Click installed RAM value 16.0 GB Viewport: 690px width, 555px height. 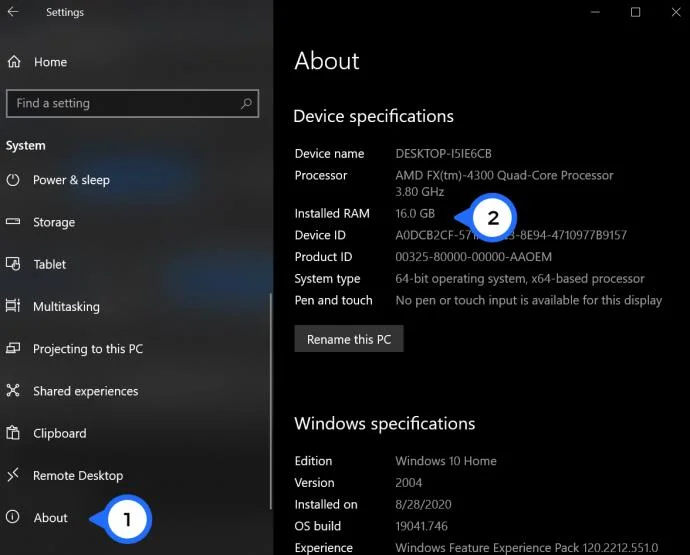[x=415, y=213]
